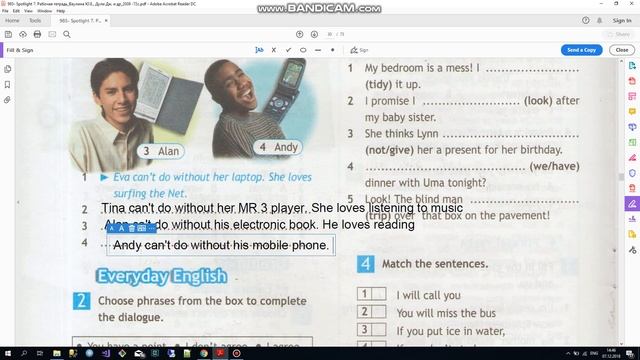
Task: Open the File menu
Action: pos(5,11)
